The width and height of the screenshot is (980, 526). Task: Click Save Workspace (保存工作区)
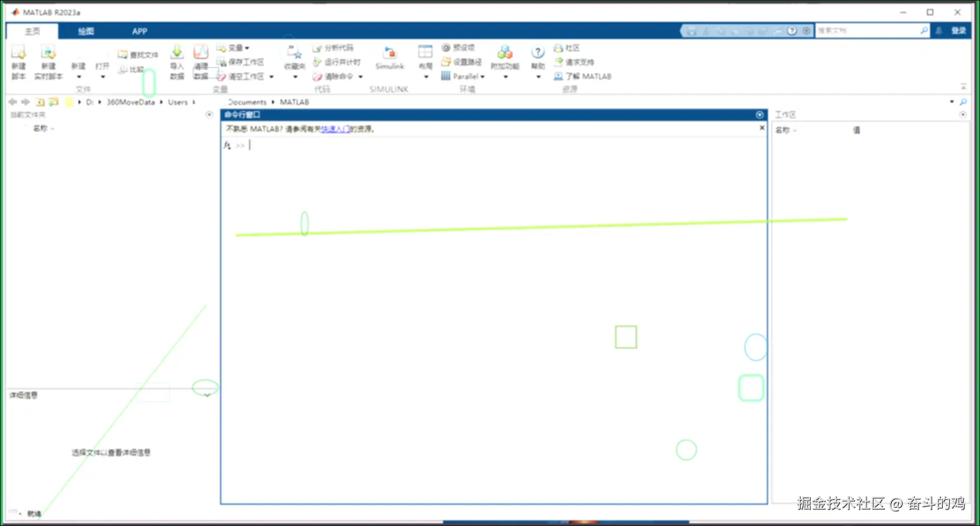(x=240, y=62)
